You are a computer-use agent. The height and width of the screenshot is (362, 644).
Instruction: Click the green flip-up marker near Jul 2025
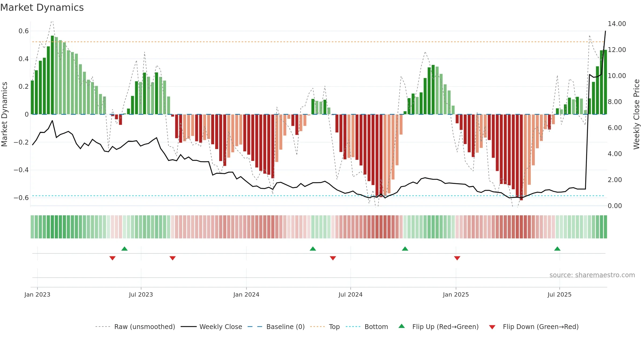click(x=557, y=249)
